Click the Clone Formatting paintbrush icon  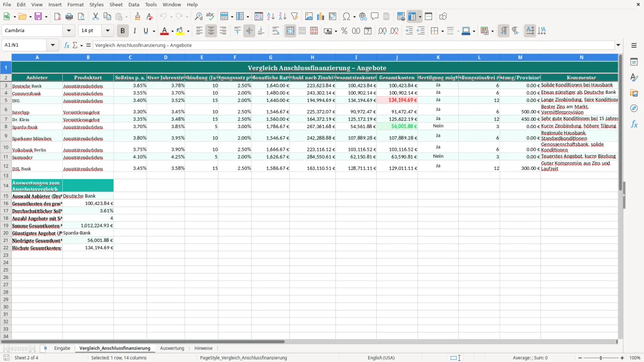pyautogui.click(x=137, y=17)
